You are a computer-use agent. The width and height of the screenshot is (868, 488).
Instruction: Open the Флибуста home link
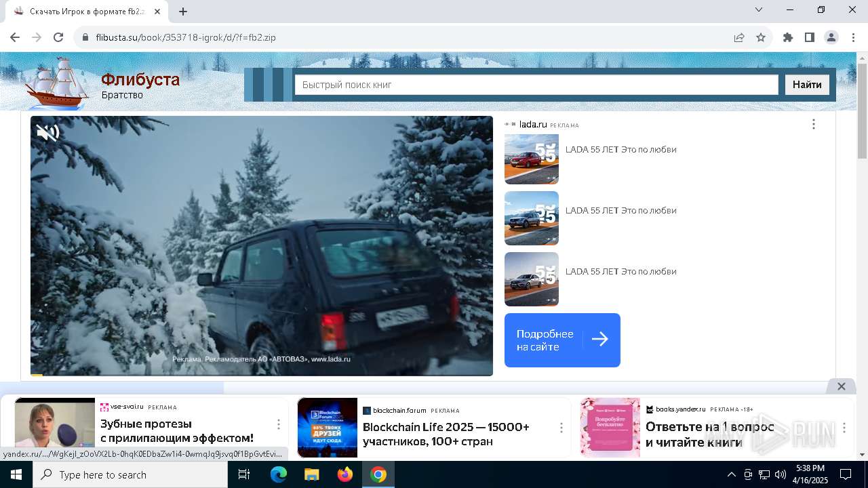tap(140, 80)
